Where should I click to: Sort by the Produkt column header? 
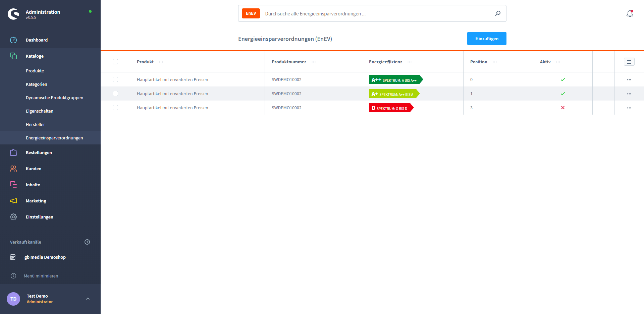(145, 62)
